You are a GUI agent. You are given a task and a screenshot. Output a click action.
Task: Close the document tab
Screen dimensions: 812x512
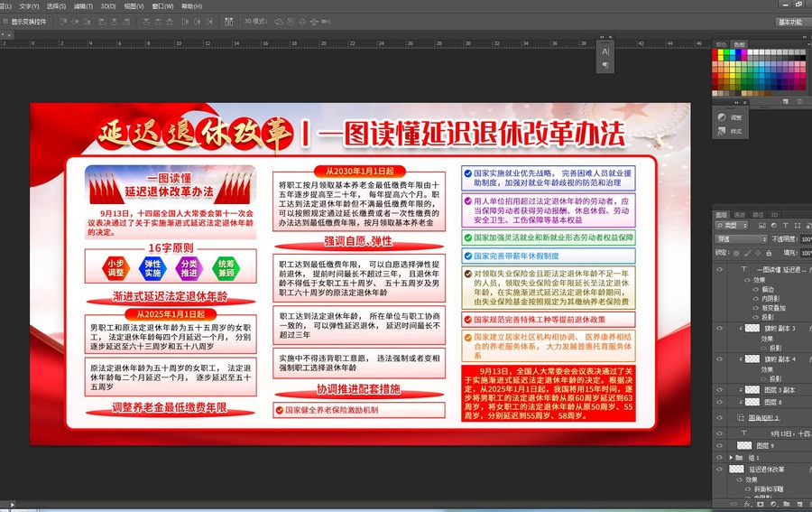pos(9,34)
